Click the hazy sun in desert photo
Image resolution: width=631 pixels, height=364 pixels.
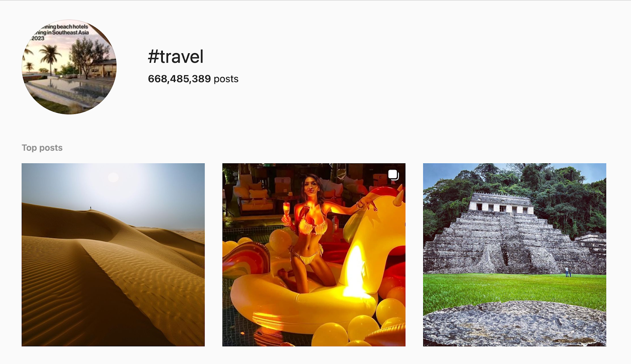coord(113,177)
